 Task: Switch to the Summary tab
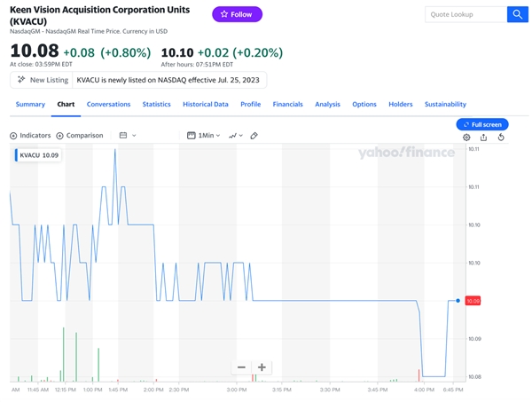pos(30,104)
